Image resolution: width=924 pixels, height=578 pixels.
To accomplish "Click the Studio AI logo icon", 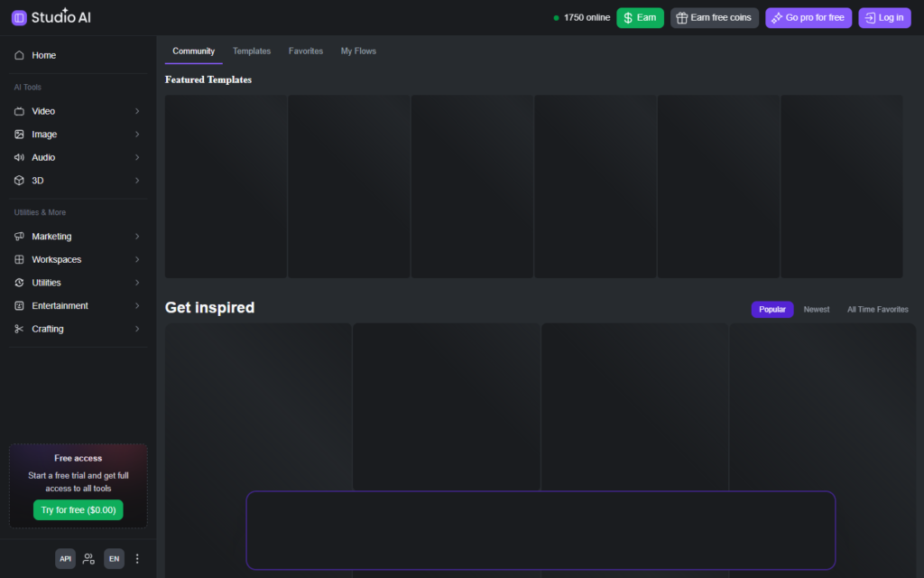I will [x=19, y=18].
